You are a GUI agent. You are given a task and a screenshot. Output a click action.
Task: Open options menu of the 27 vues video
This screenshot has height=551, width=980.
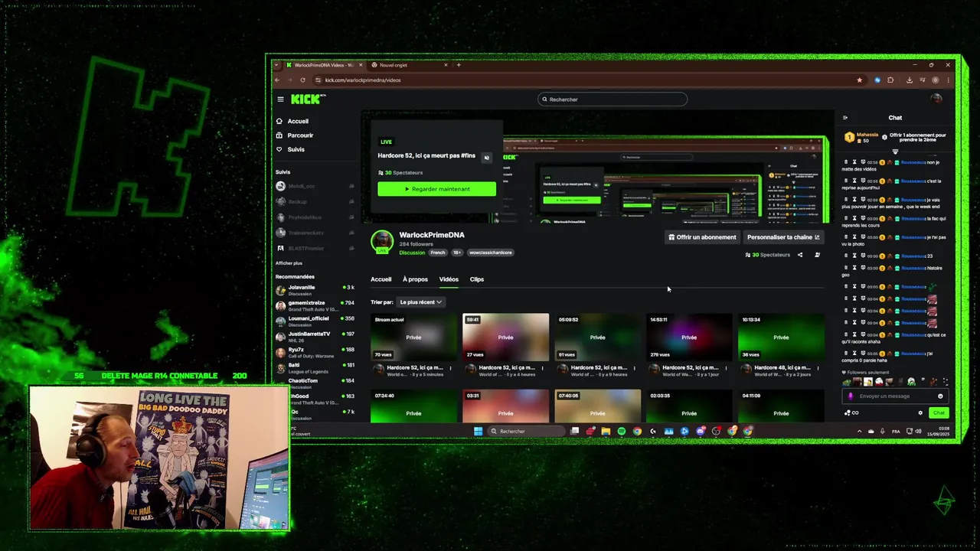(x=542, y=368)
